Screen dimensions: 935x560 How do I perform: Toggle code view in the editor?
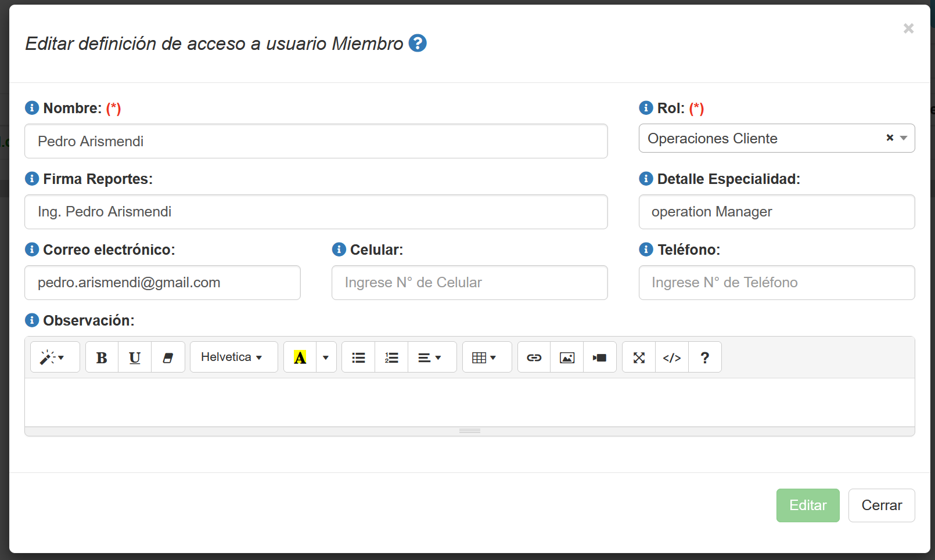click(x=672, y=357)
